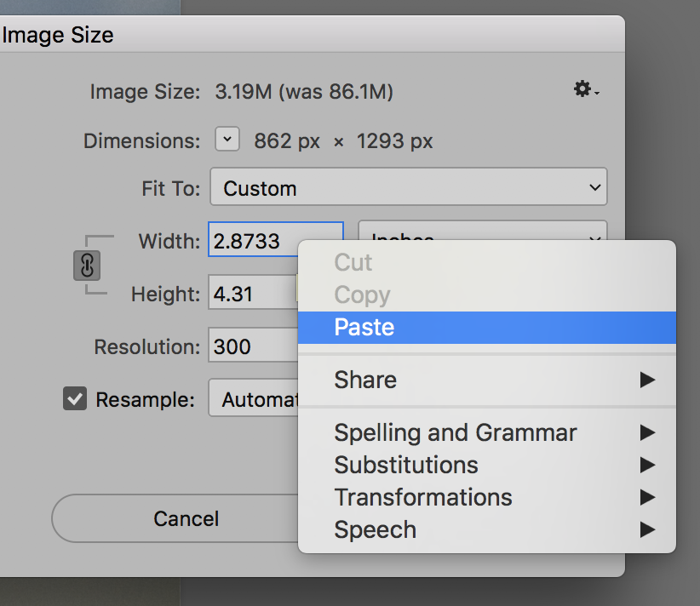Open the gear settings menu
The width and height of the screenshot is (700, 606).
[x=586, y=89]
